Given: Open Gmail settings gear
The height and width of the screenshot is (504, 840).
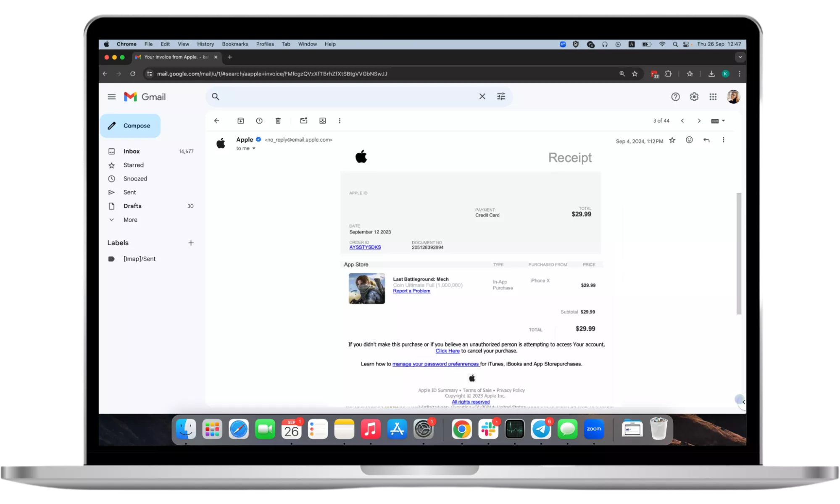Looking at the screenshot, I should coord(694,97).
